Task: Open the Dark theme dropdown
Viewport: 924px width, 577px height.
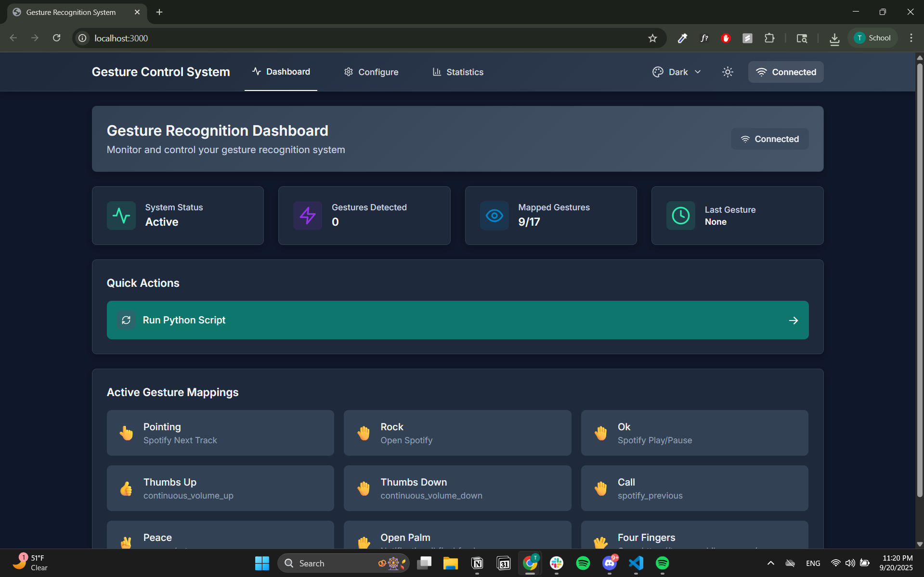Action: pos(677,72)
